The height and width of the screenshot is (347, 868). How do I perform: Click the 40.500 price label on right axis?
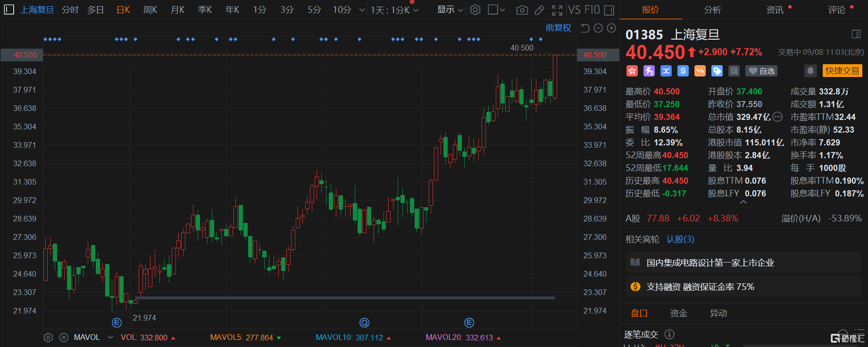click(x=598, y=55)
